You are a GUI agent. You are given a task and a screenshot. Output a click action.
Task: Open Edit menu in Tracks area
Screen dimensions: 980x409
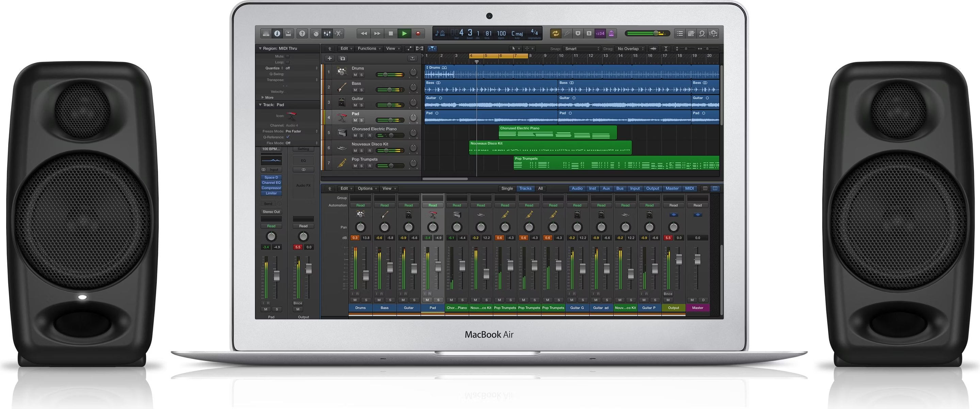[346, 49]
